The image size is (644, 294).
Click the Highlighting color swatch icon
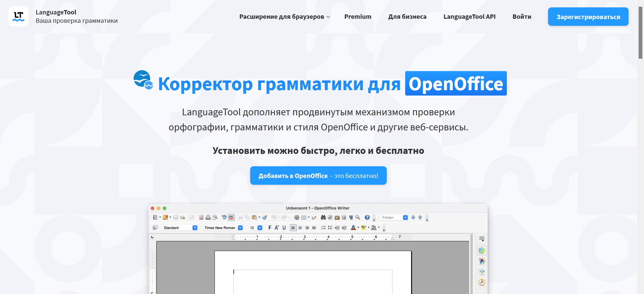(x=364, y=228)
